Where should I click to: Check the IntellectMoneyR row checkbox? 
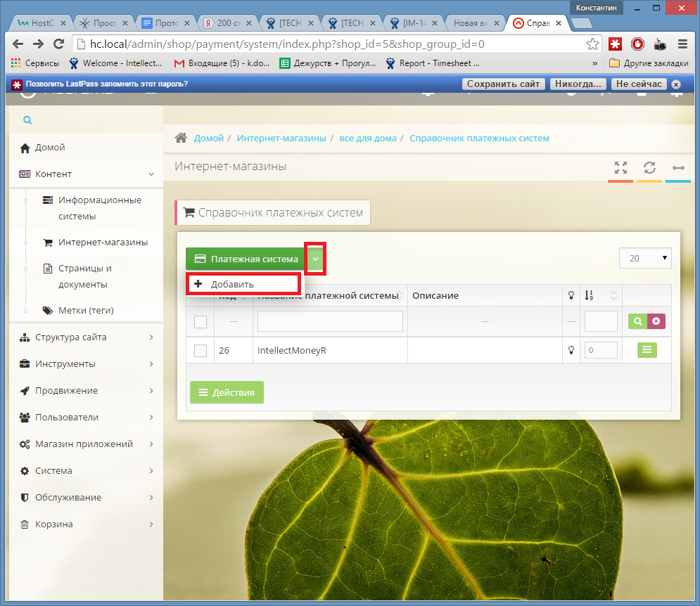coord(201,350)
